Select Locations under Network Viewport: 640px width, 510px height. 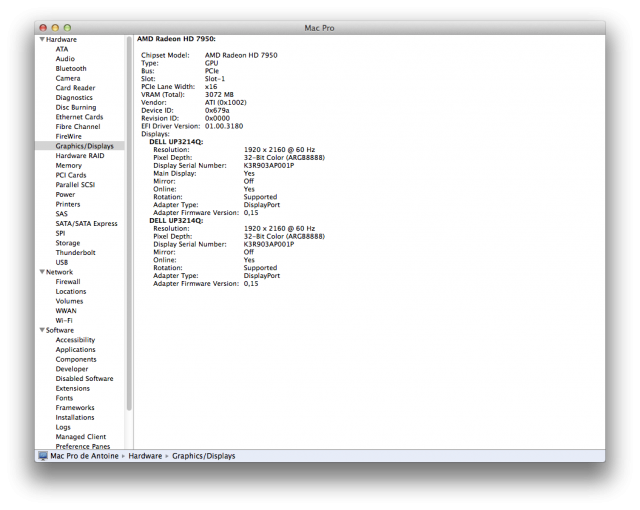coord(71,291)
